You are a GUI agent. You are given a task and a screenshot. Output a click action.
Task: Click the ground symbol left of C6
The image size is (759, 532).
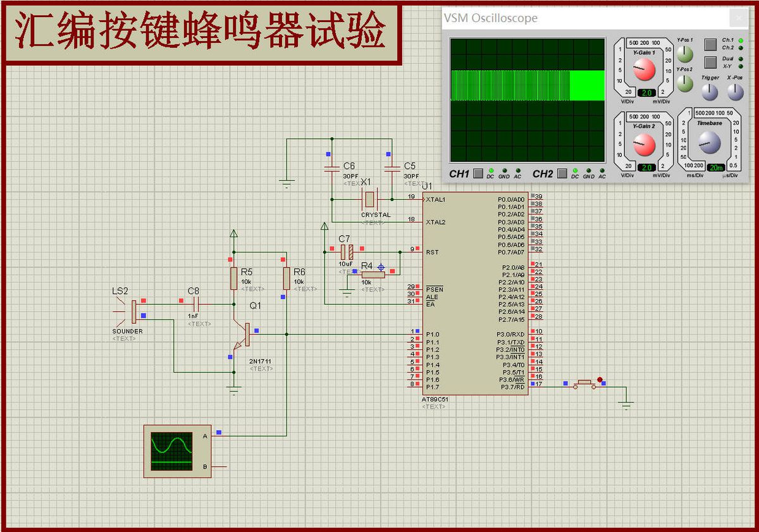pyautogui.click(x=287, y=184)
